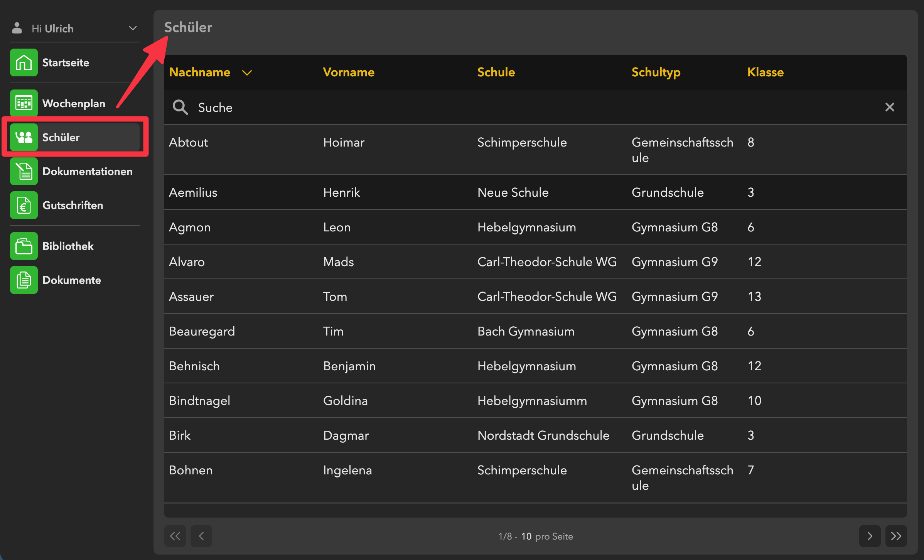Click the Gutschriften euro document icon
This screenshot has width=924, height=560.
(x=24, y=205)
